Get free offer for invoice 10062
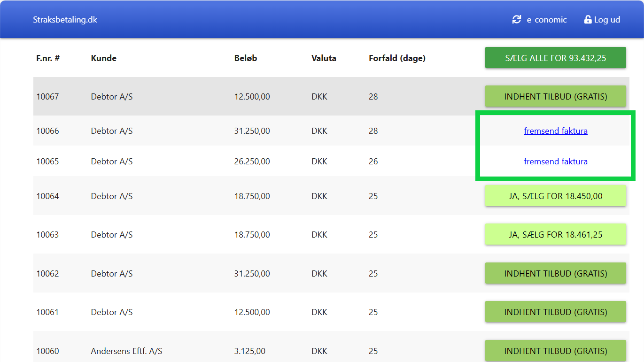The height and width of the screenshot is (362, 644). click(x=555, y=273)
